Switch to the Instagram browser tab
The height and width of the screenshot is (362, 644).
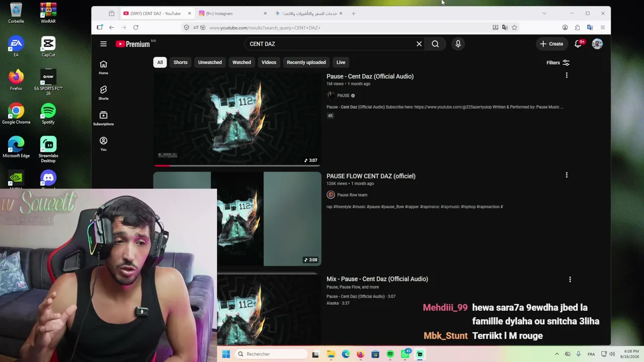[x=233, y=14]
